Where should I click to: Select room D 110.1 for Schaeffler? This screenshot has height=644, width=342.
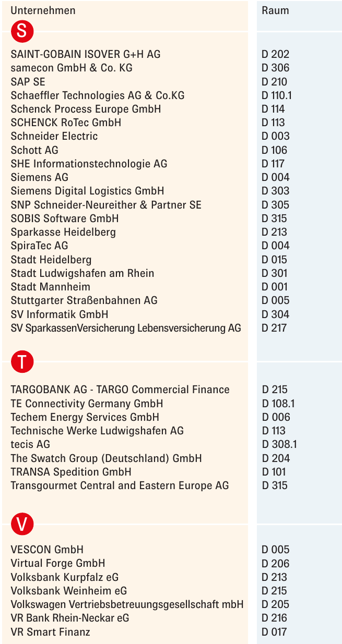pos(277,95)
